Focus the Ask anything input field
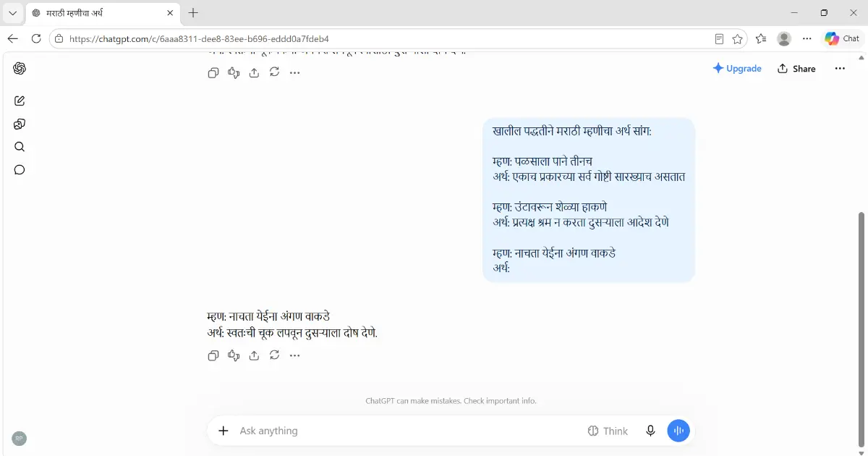 (x=409, y=431)
